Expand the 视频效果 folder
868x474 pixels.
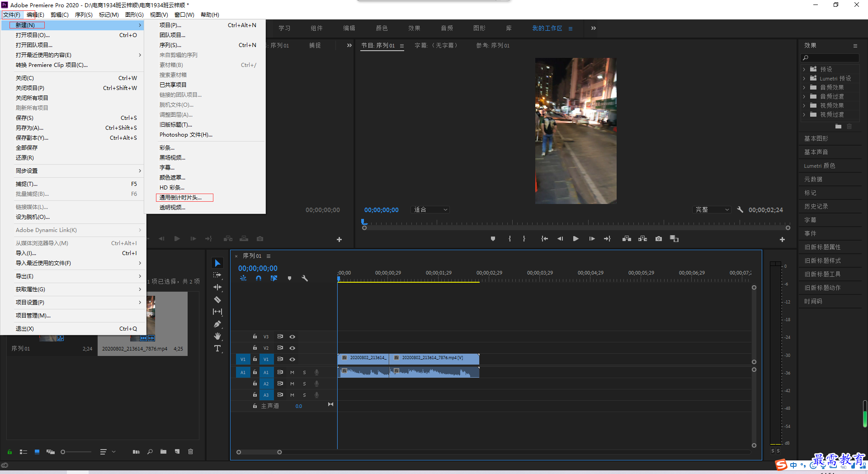804,105
